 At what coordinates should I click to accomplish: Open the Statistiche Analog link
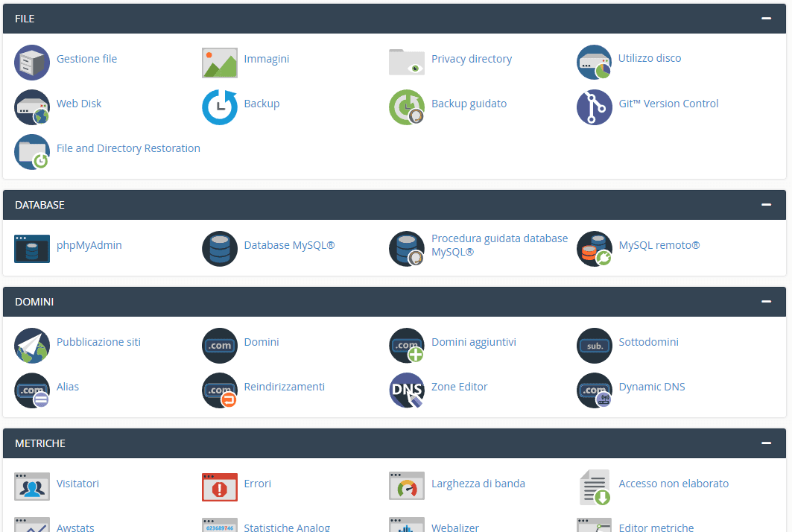coord(287,528)
